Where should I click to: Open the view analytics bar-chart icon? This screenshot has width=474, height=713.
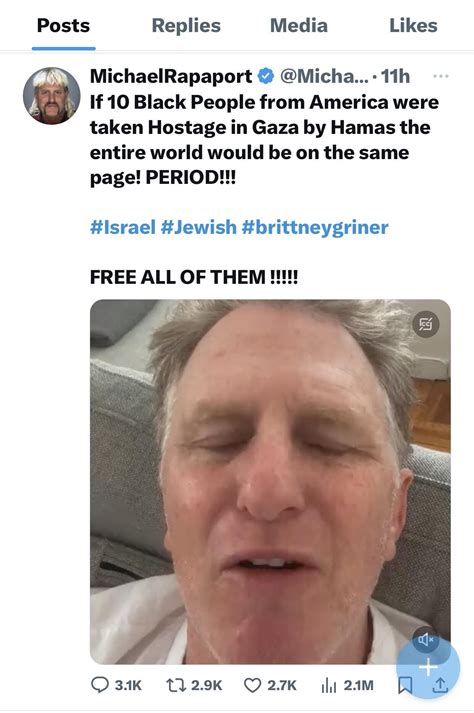coord(329,685)
